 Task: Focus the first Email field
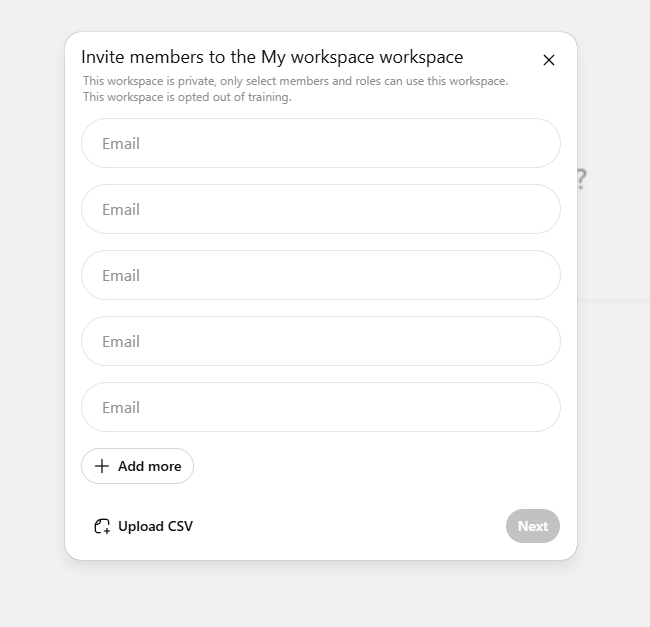pos(320,143)
